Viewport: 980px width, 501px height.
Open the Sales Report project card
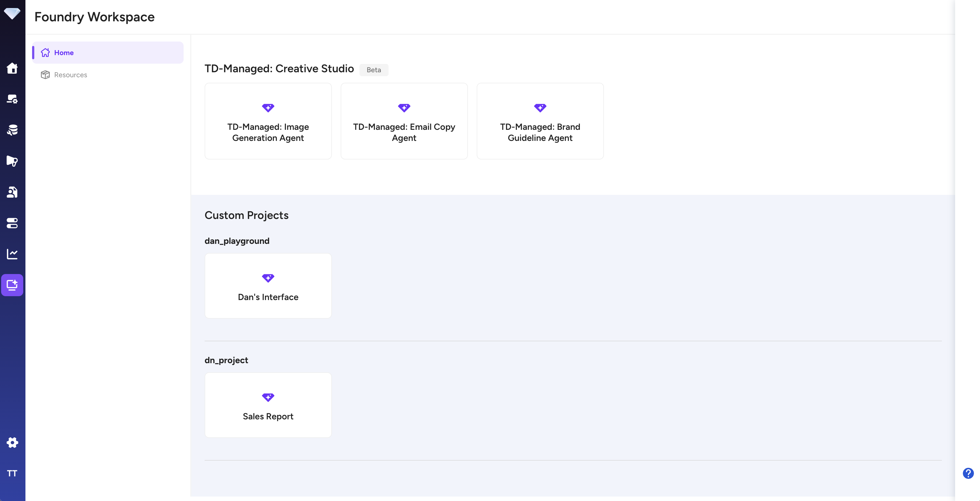(268, 405)
